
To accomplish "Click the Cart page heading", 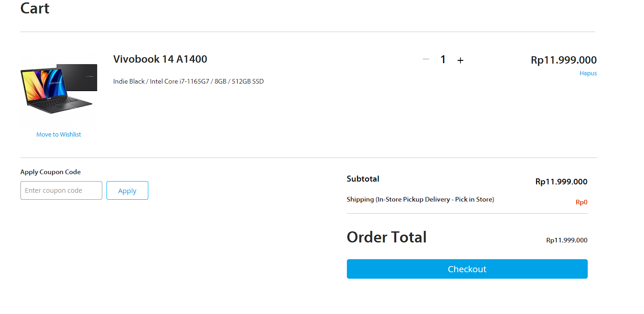I will click(x=35, y=8).
